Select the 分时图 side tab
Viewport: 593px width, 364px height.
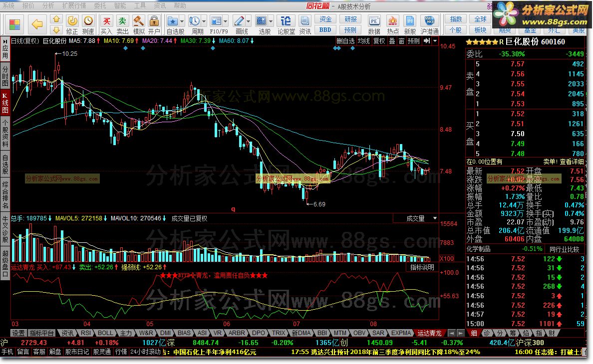tap(5, 76)
